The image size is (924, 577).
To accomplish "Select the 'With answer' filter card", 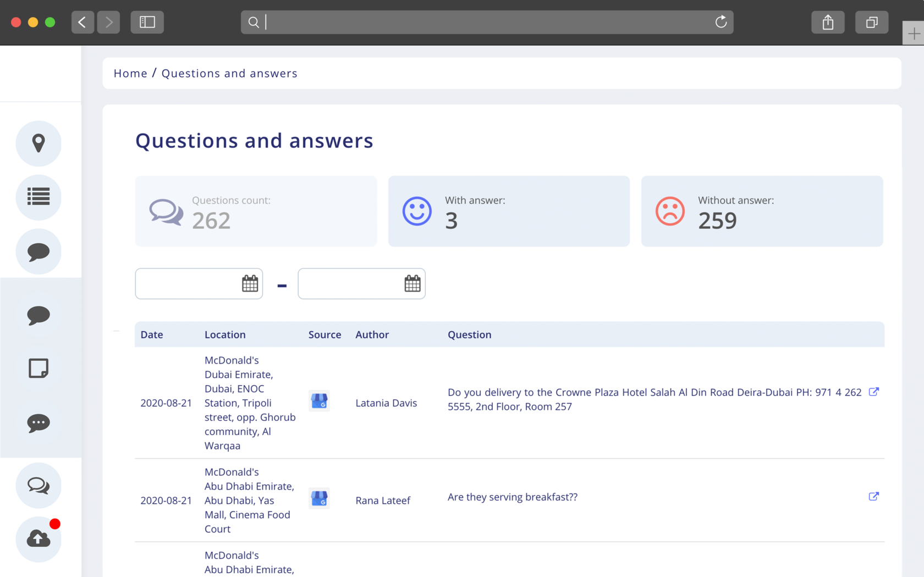I will coord(509,211).
